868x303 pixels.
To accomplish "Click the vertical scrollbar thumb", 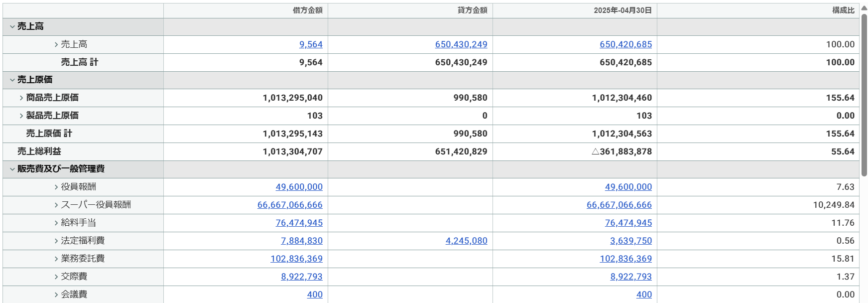I will click(864, 95).
